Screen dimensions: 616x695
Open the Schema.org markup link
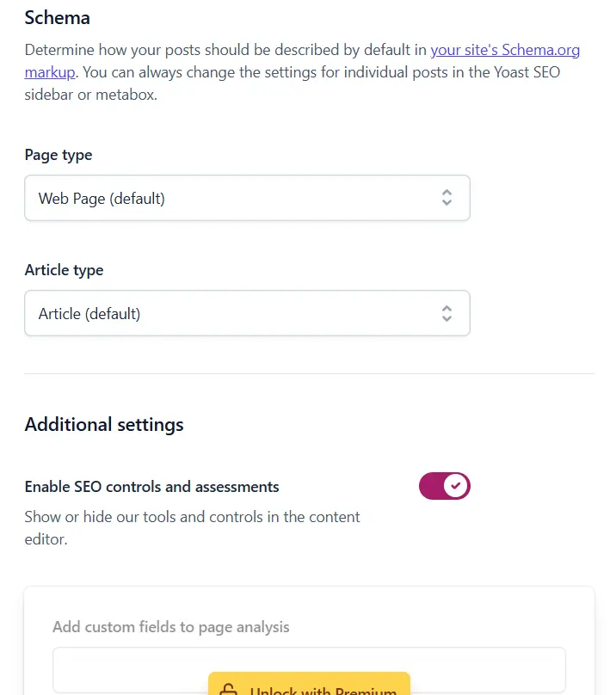click(504, 50)
